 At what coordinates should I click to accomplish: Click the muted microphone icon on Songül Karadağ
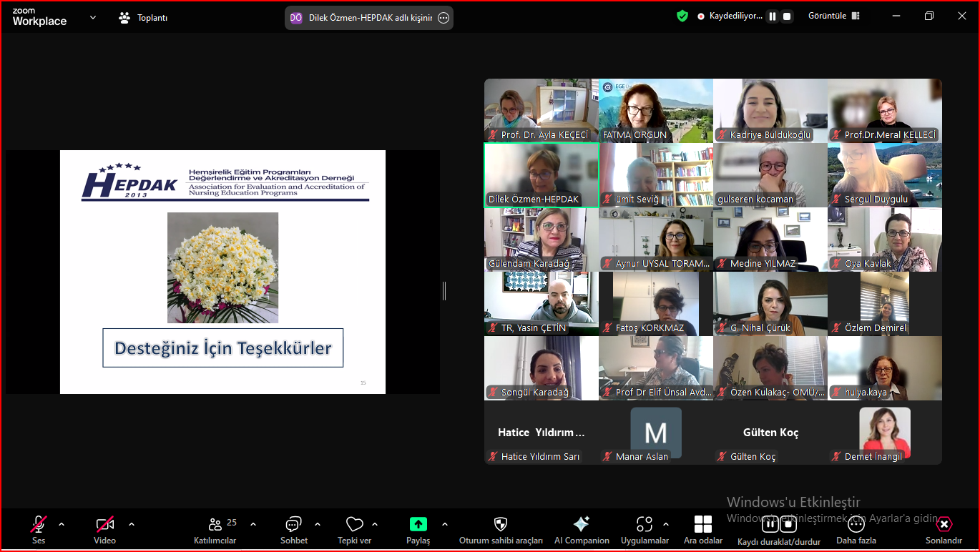click(x=493, y=393)
